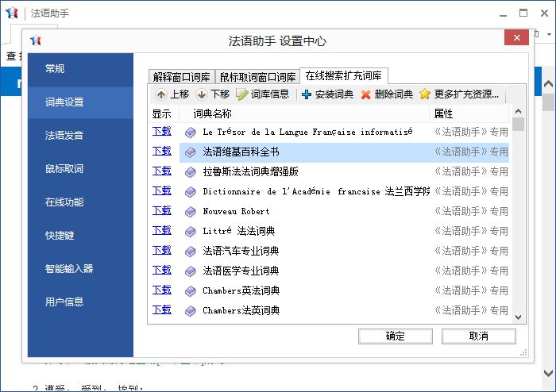Click diamond icon beside Chambers英法词典

191,291
